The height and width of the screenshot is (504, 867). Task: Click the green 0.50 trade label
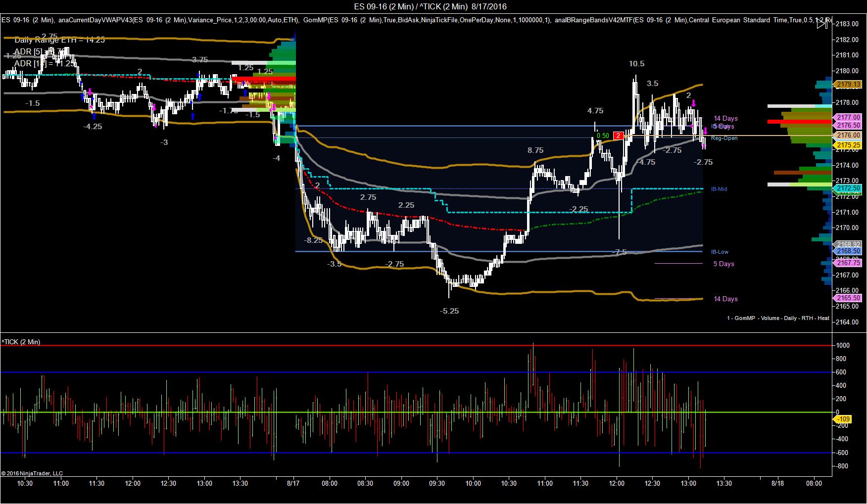tap(603, 136)
